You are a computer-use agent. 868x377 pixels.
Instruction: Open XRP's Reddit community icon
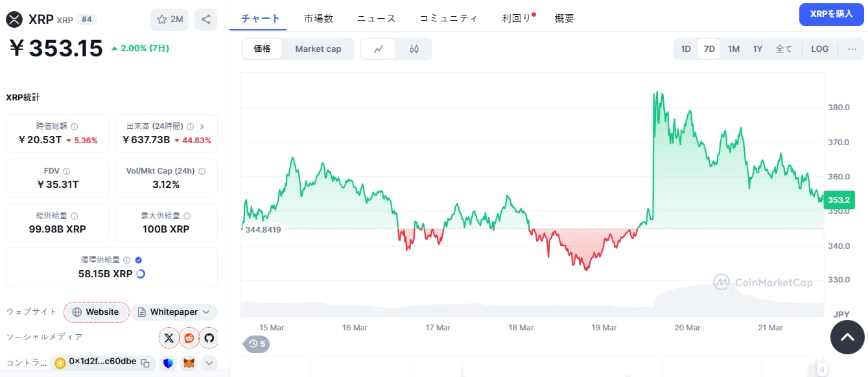click(x=189, y=337)
